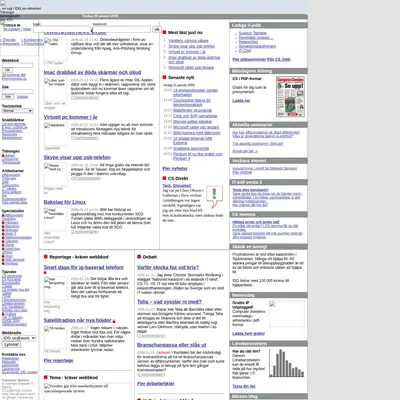This screenshot has width=400, height=400.
Task: Click 'Support Tekniker' job link
Action: [253, 33]
